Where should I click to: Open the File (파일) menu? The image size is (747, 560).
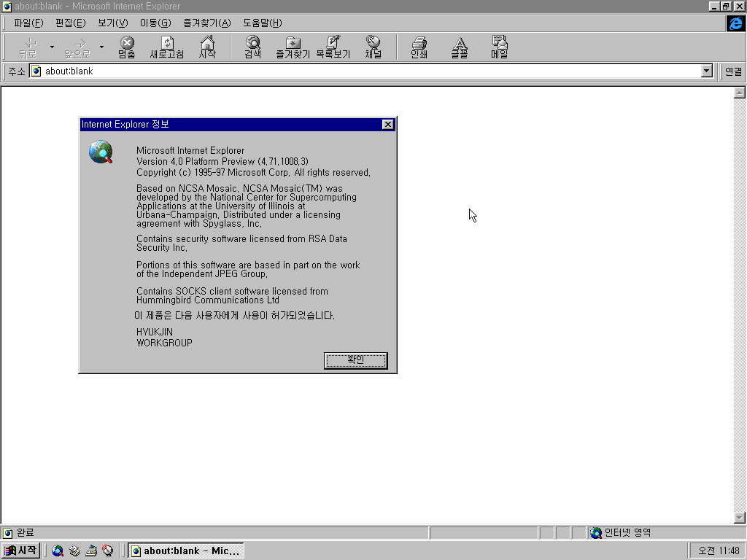(28, 23)
